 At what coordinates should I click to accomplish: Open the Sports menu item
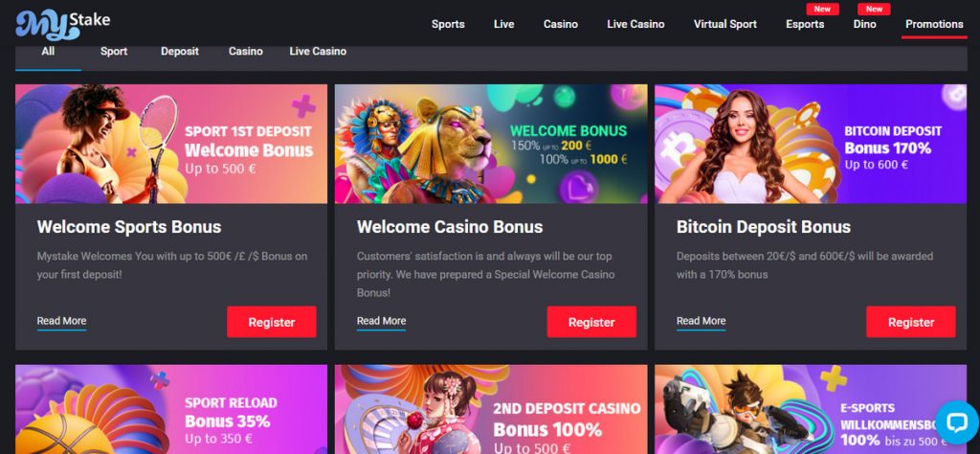click(448, 24)
